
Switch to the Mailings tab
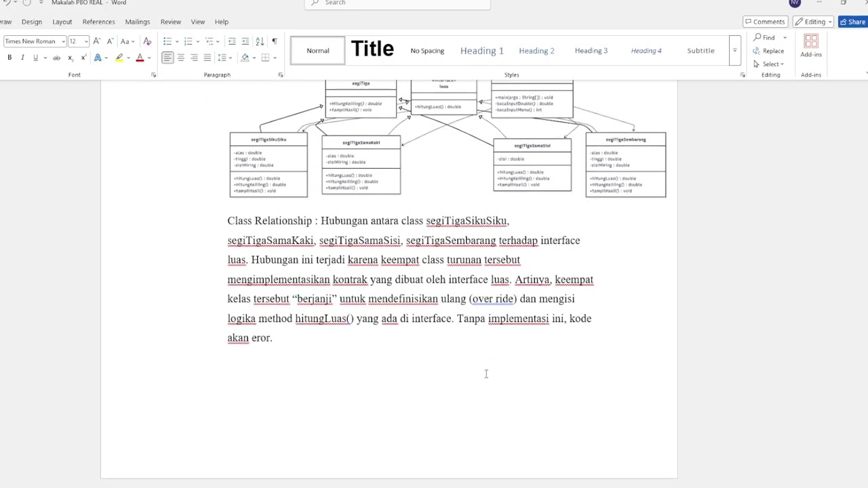coord(138,22)
